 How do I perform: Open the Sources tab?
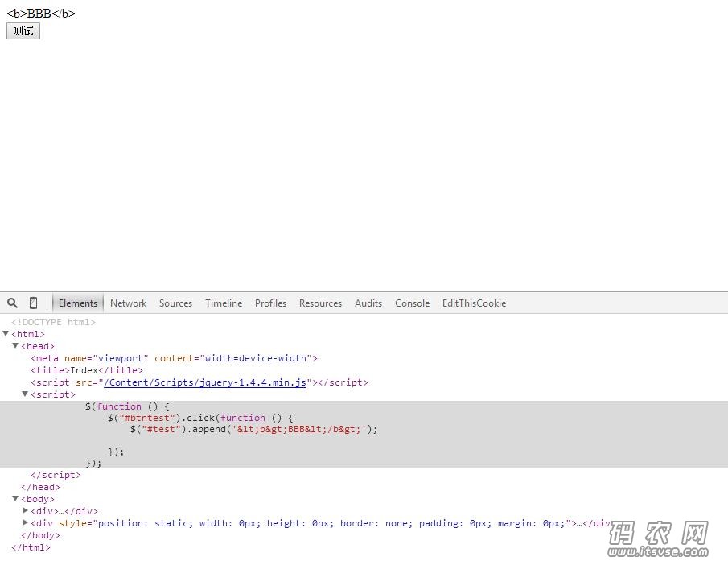pos(175,303)
